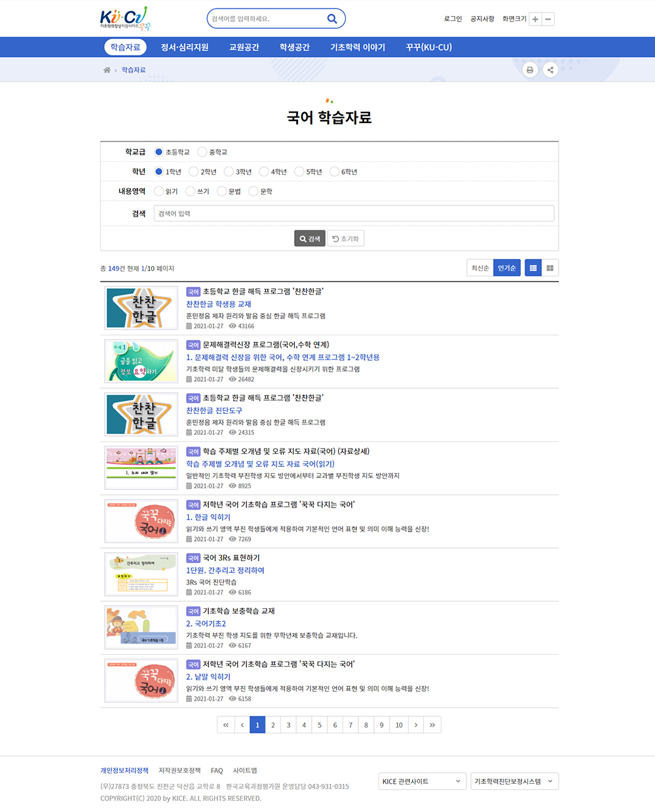Click the print page icon
655x812 pixels.
point(530,70)
